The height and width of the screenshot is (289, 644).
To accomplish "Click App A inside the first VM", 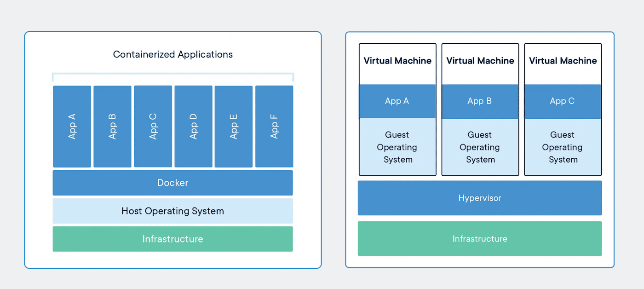I will click(397, 101).
